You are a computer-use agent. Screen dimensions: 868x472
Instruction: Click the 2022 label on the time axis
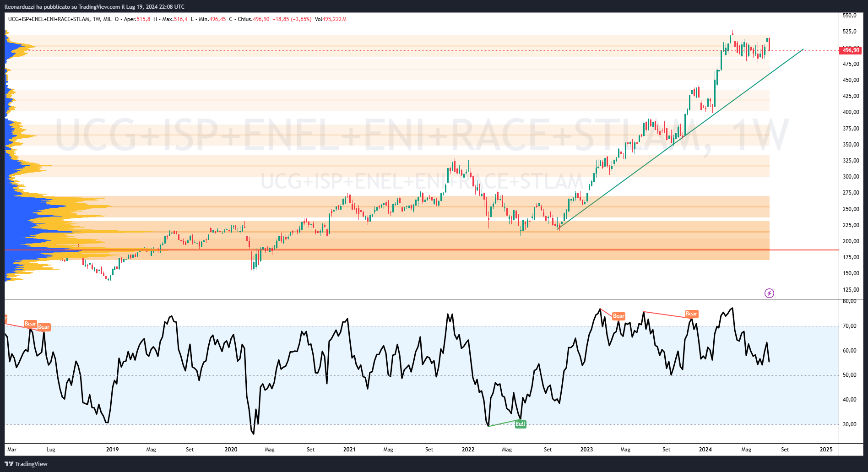pos(468,450)
